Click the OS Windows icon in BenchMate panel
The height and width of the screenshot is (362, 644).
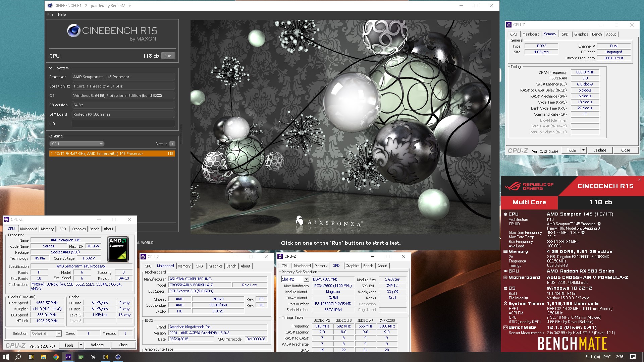click(505, 288)
